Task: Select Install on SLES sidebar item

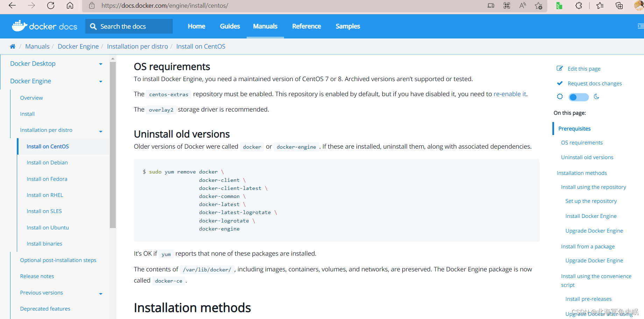Action: point(44,211)
